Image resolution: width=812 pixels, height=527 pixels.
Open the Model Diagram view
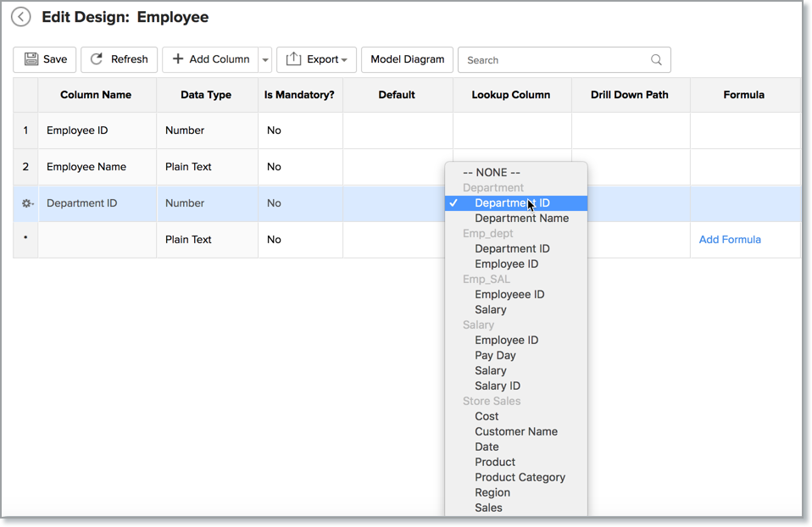[407, 59]
